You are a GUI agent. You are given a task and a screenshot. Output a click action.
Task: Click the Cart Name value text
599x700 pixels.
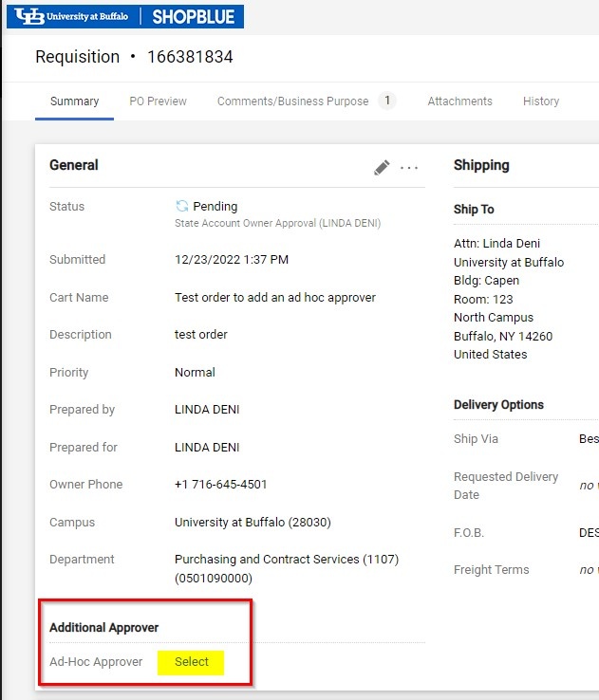click(275, 298)
